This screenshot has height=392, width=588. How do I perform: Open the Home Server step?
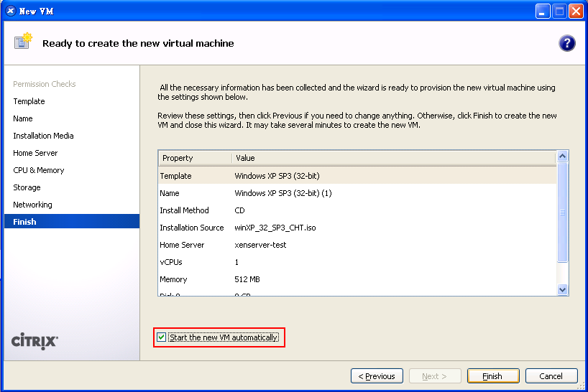point(35,153)
